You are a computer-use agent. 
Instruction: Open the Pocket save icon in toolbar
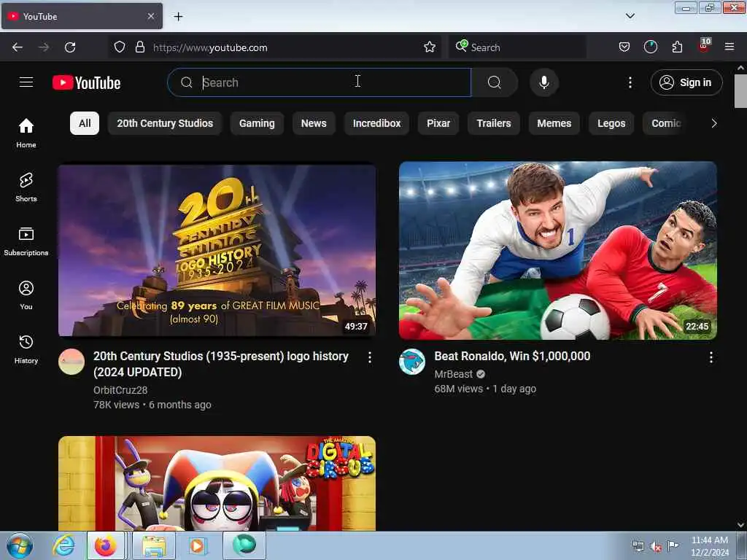tap(624, 47)
